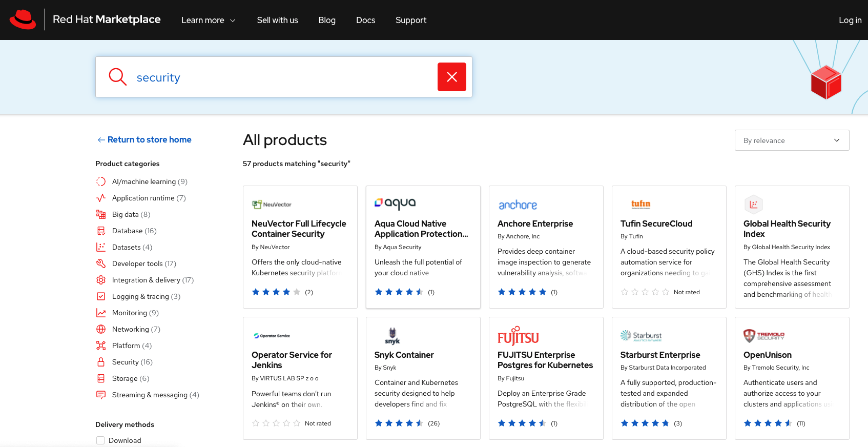Screen dimensions: 868x447
Task: Click the Integration & delivery gear icon
Action: pyautogui.click(x=101, y=280)
